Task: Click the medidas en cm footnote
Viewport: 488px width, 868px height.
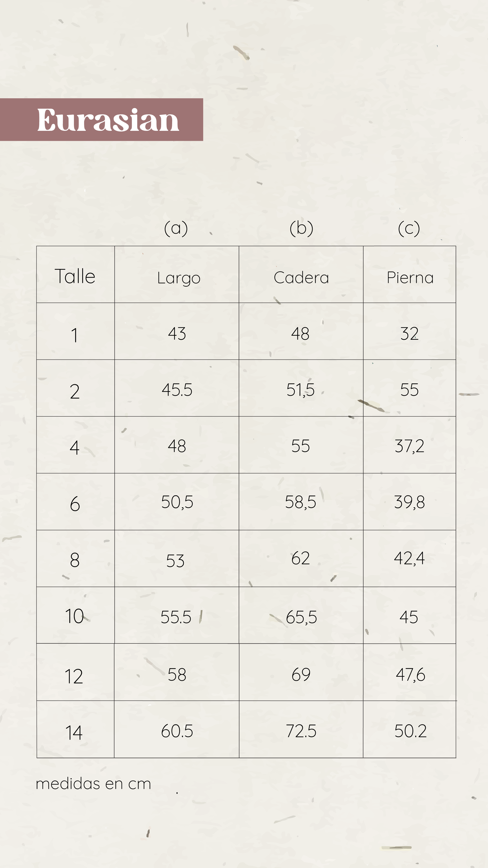Action: [93, 784]
